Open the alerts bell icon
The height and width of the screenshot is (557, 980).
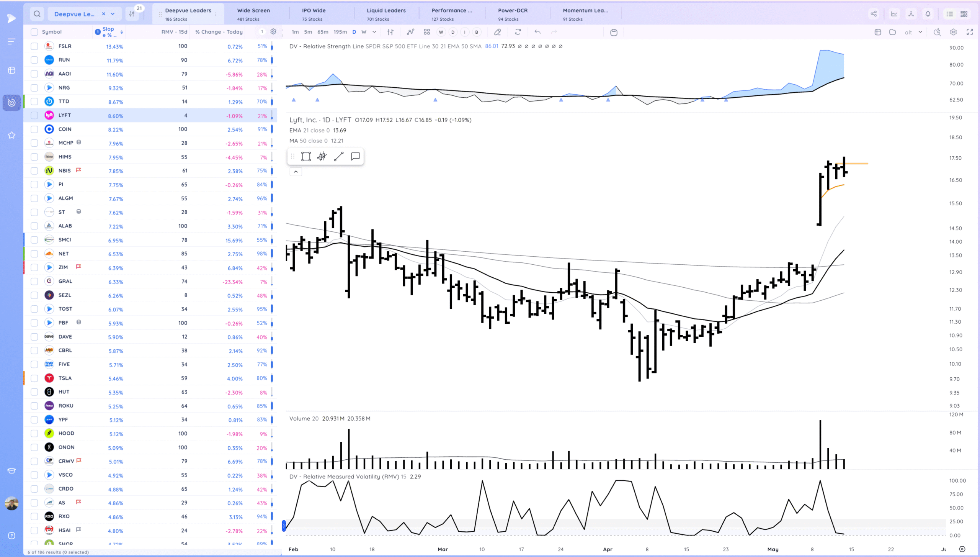pyautogui.click(x=928, y=14)
